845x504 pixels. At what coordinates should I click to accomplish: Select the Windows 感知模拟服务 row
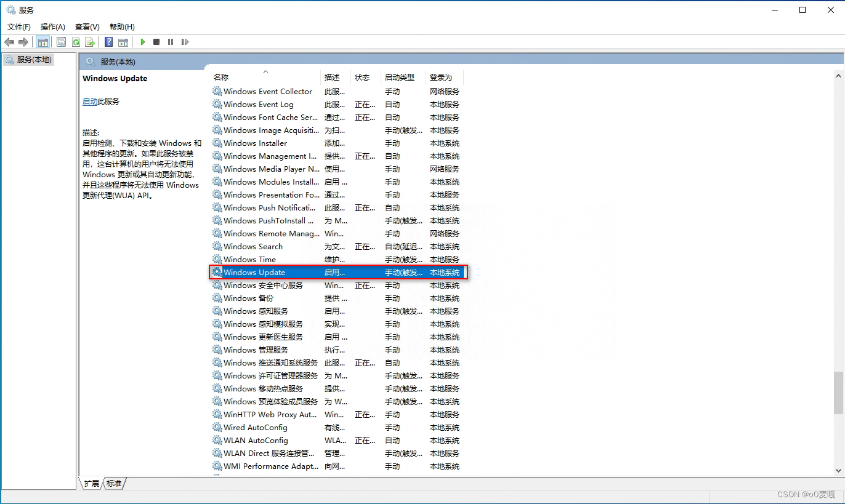pos(336,324)
